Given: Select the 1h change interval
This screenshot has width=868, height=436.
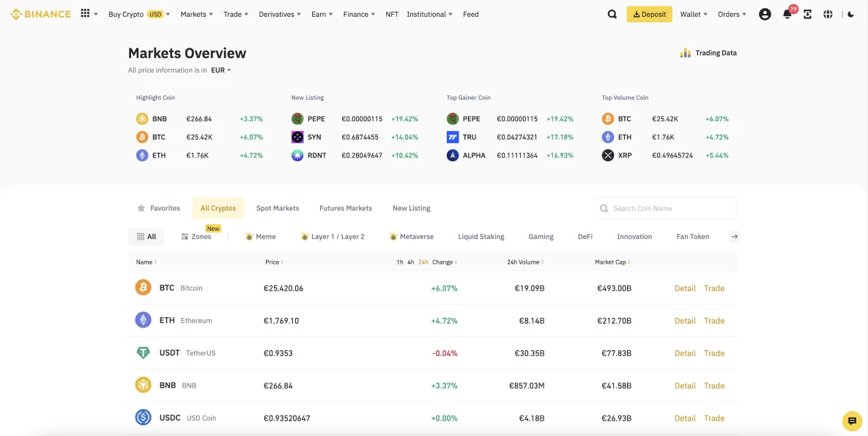Looking at the screenshot, I should tap(400, 262).
